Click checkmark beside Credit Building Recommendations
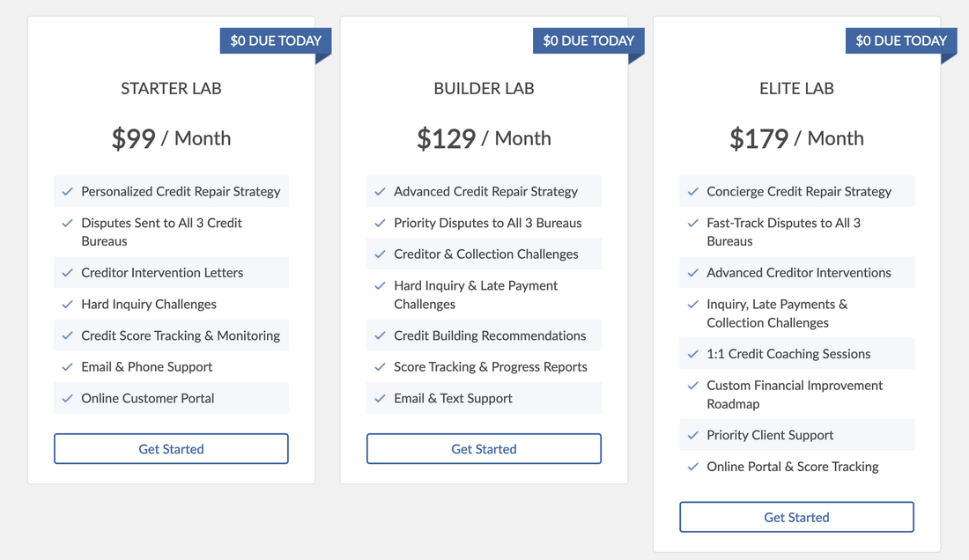969x560 pixels. [380, 335]
